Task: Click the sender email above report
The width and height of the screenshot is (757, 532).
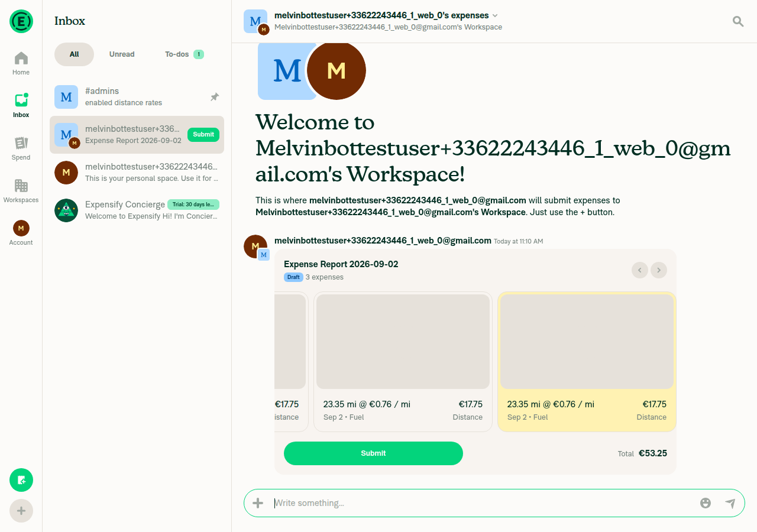Action: [x=383, y=241]
